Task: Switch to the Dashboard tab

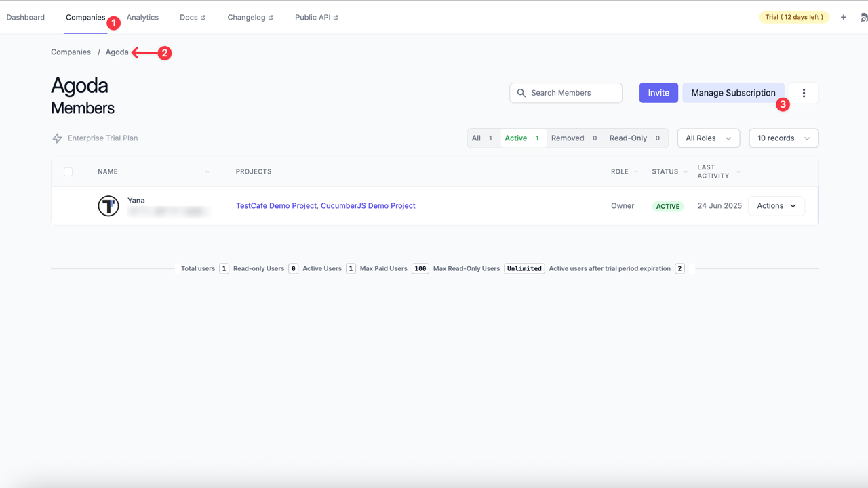Action: coord(25,17)
